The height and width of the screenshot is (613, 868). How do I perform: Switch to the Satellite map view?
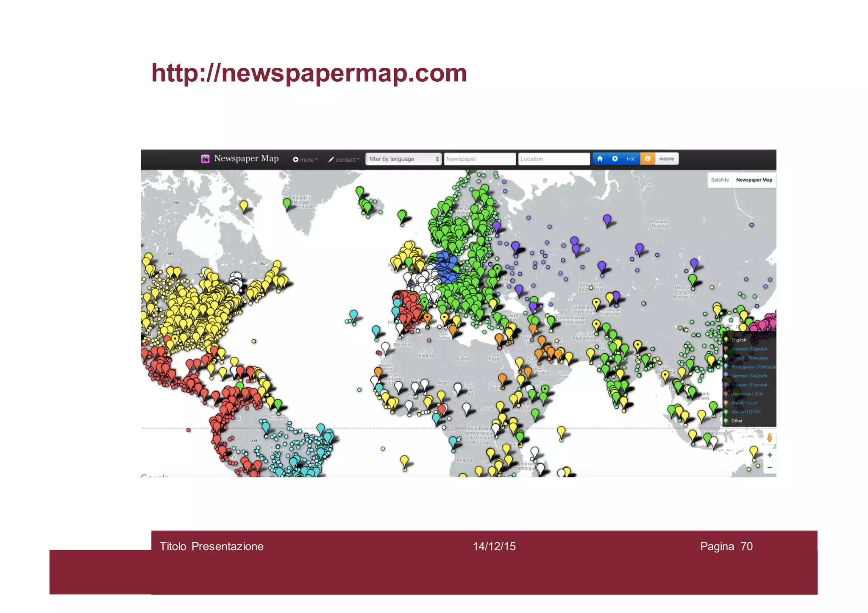pos(720,180)
